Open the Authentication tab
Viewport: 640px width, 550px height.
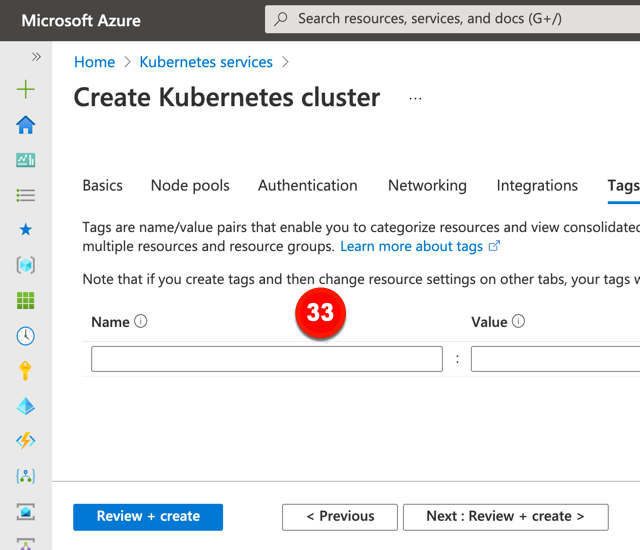tap(307, 185)
